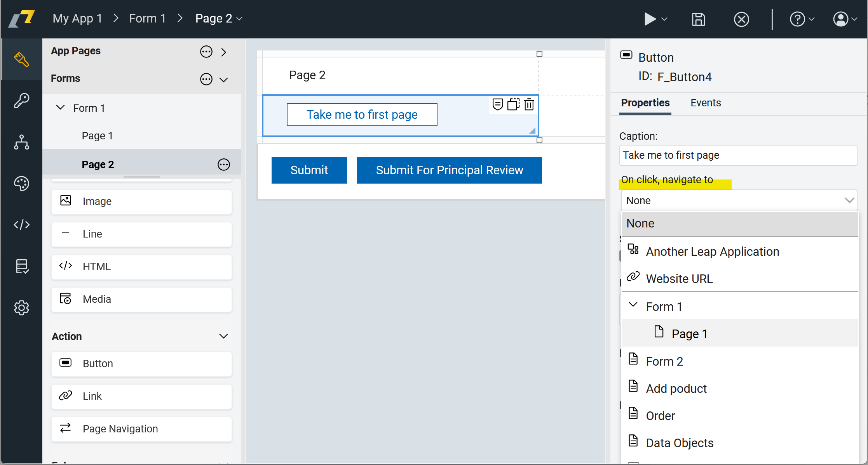Viewport: 868px width, 465px height.
Task: Click into the Caption text field
Action: 737,155
